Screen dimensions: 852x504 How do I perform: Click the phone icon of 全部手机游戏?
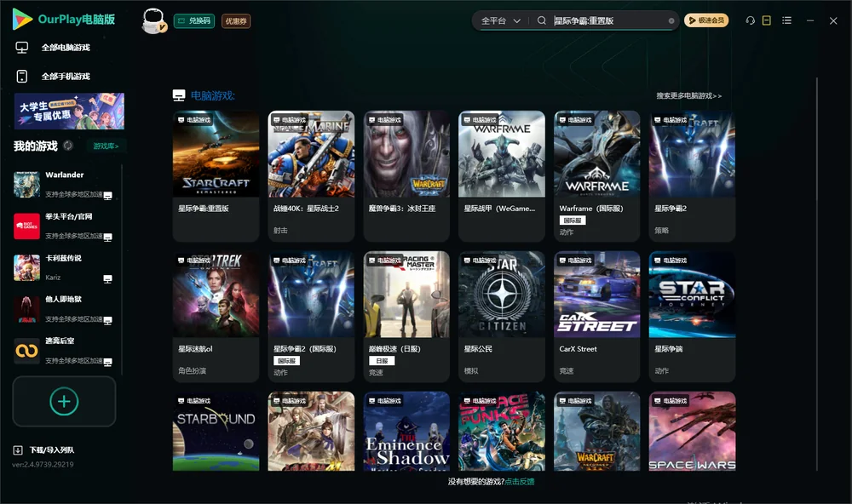coord(22,76)
